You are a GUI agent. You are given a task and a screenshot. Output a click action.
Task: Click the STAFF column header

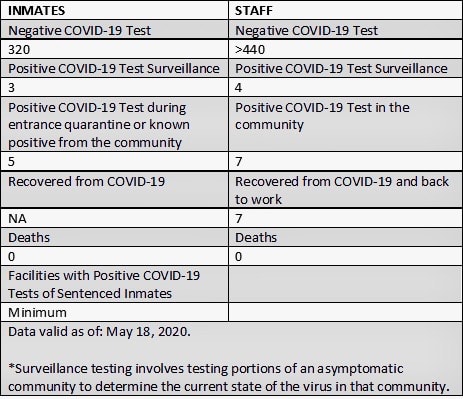pyautogui.click(x=345, y=11)
